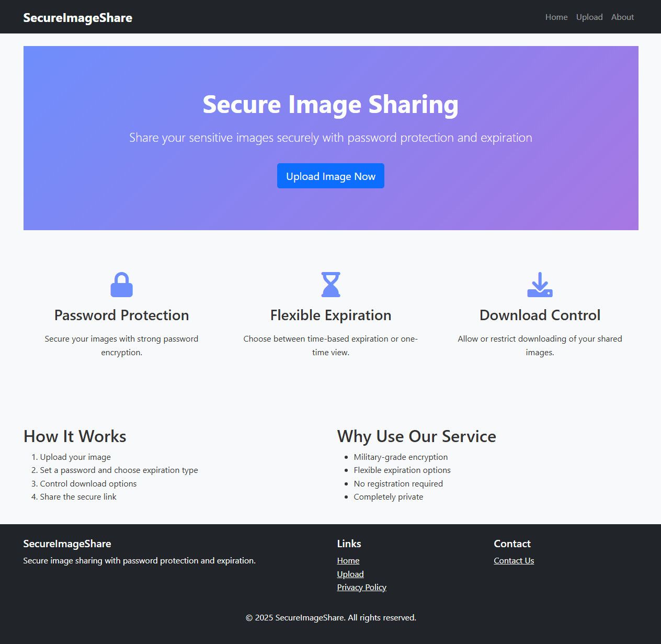Image resolution: width=661 pixels, height=644 pixels.
Task: Open the Home nav menu item
Action: pyautogui.click(x=556, y=17)
